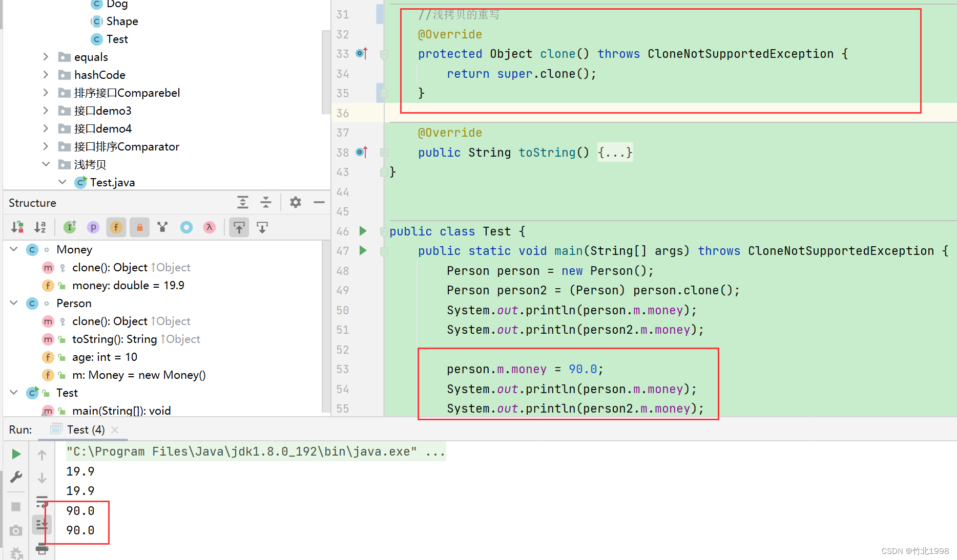957x560 pixels.
Task: Expand the folded toString method body
Action: click(x=614, y=152)
